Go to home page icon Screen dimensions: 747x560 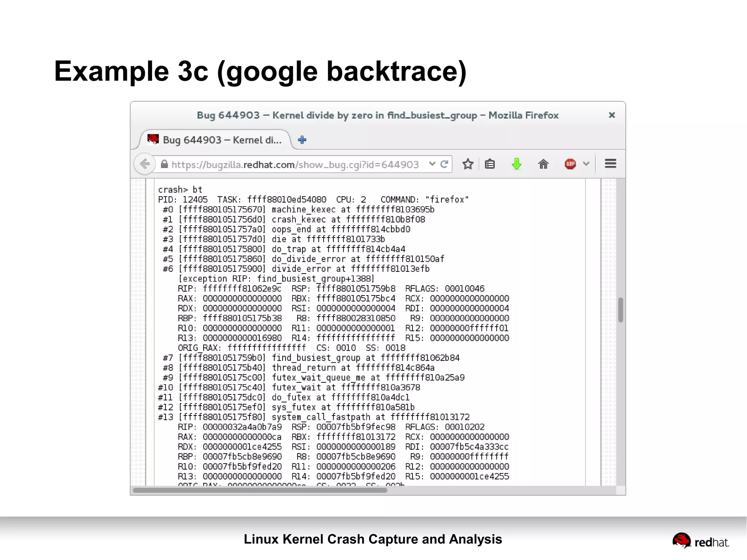tap(543, 164)
